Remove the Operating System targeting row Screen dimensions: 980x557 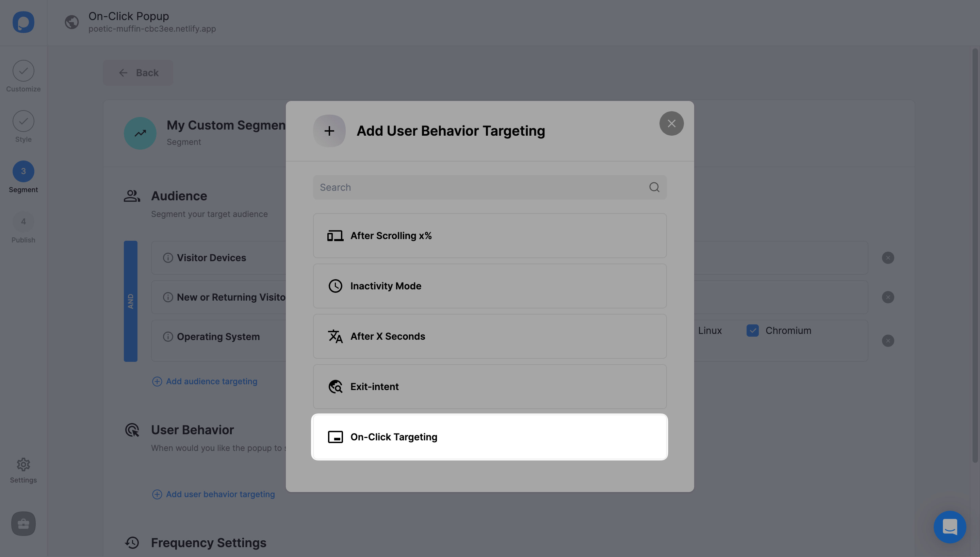click(x=888, y=341)
